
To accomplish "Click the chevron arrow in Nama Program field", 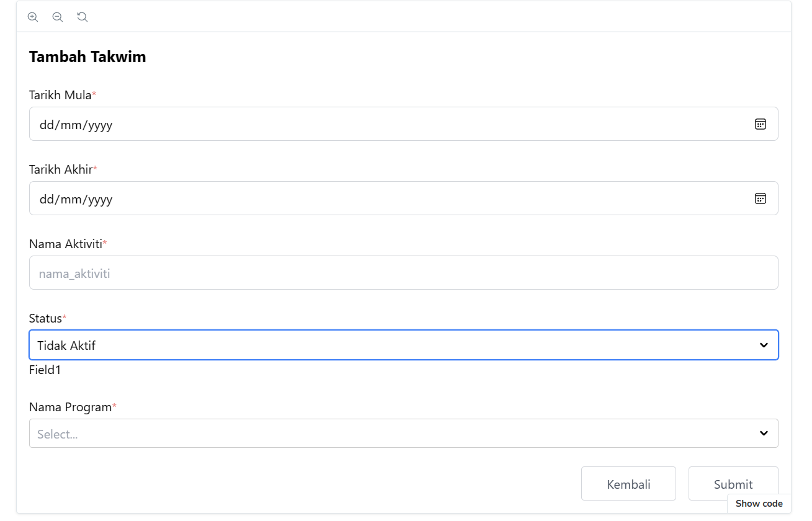I will tap(764, 434).
